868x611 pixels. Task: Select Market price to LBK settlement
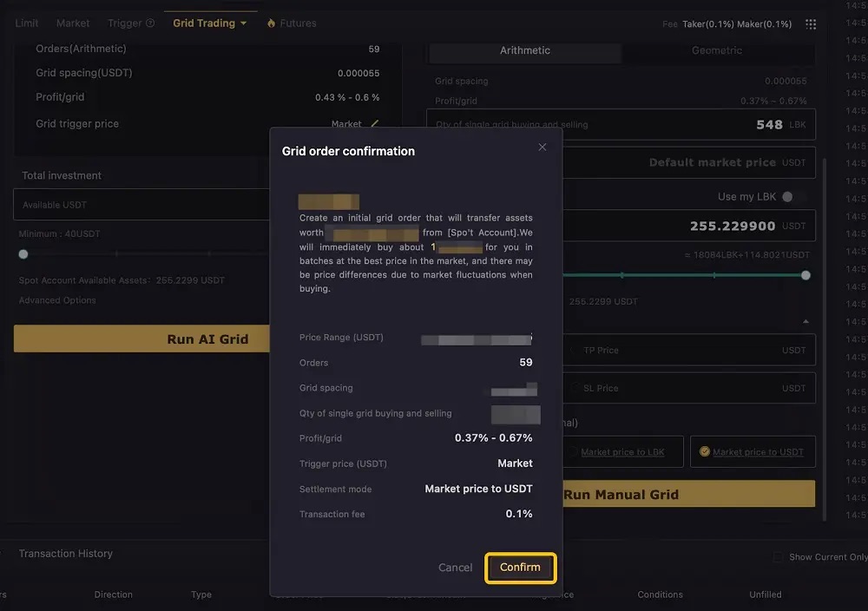click(622, 452)
